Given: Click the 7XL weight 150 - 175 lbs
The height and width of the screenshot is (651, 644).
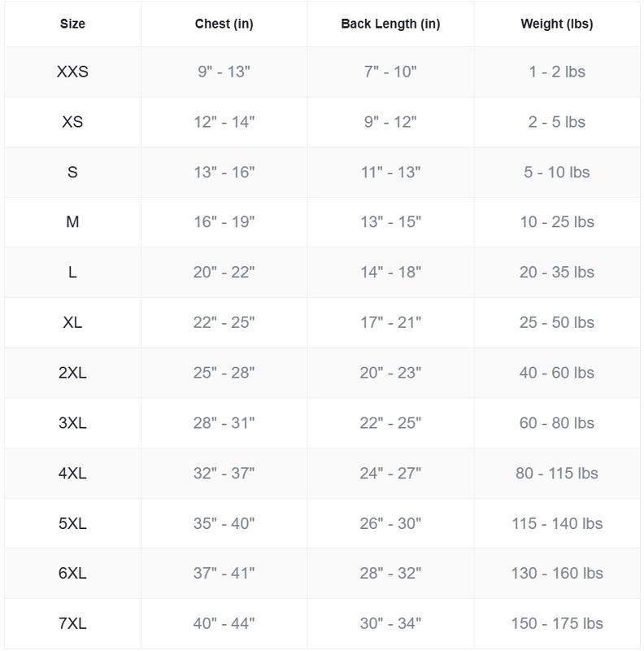Looking at the screenshot, I should pos(556,624).
